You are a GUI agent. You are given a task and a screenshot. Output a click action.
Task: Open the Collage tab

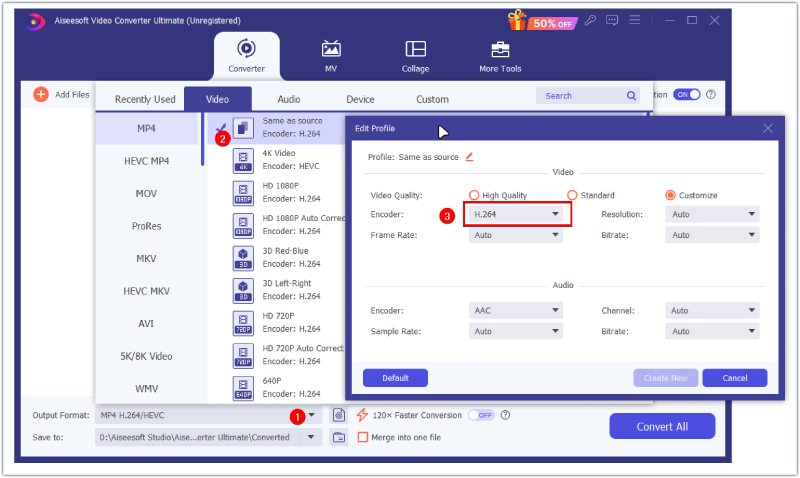[415, 56]
